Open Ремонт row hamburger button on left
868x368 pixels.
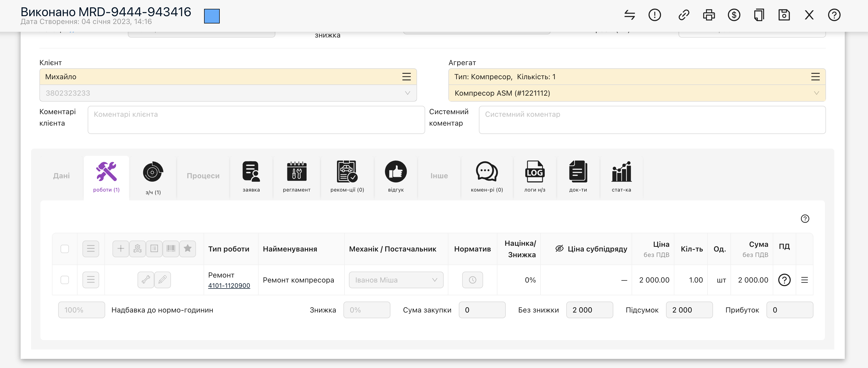(x=91, y=280)
